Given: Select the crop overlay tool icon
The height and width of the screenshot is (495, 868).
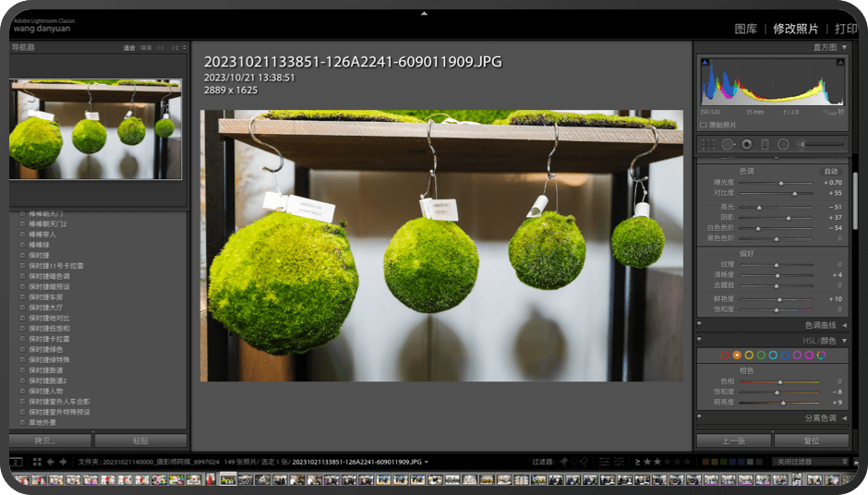Looking at the screenshot, I should pyautogui.click(x=708, y=144).
